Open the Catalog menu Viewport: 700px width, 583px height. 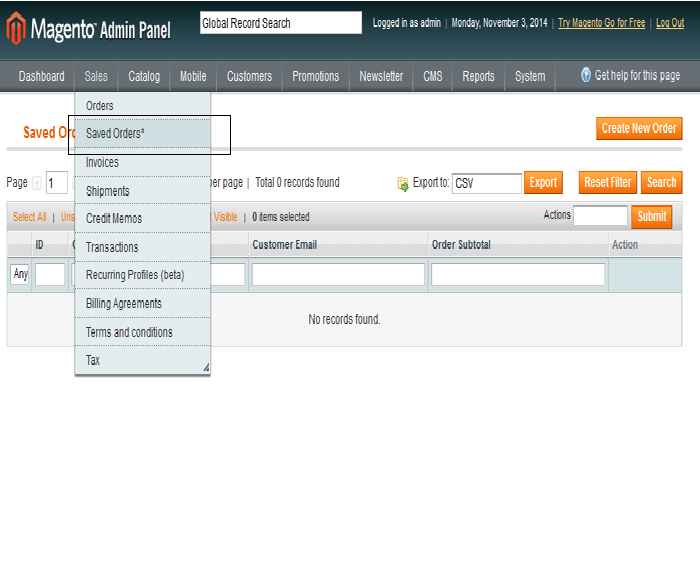click(x=144, y=76)
